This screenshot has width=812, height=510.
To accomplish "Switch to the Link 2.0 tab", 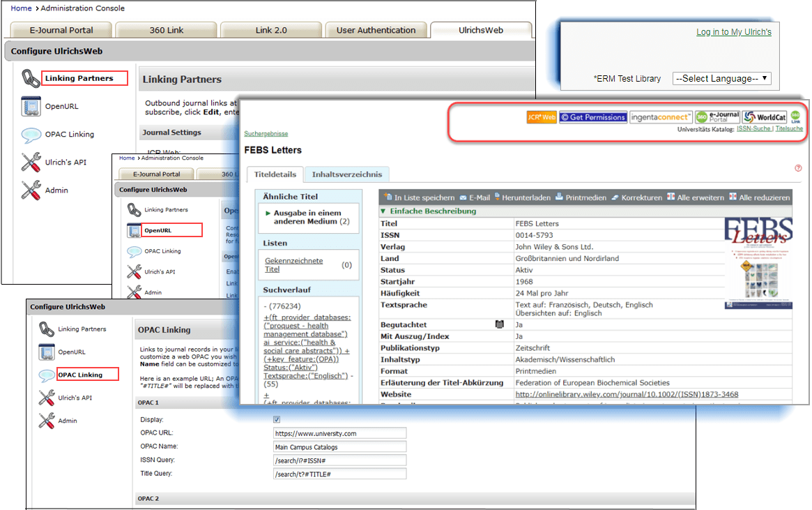I will coord(271,30).
